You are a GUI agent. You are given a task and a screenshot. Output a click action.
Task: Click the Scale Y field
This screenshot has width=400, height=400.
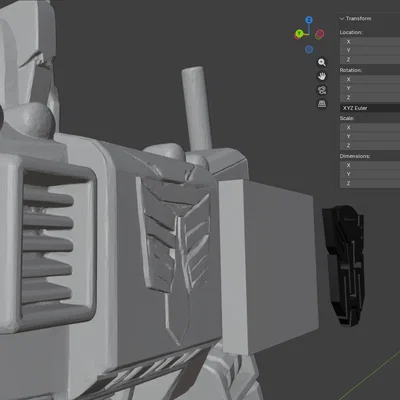click(x=370, y=136)
